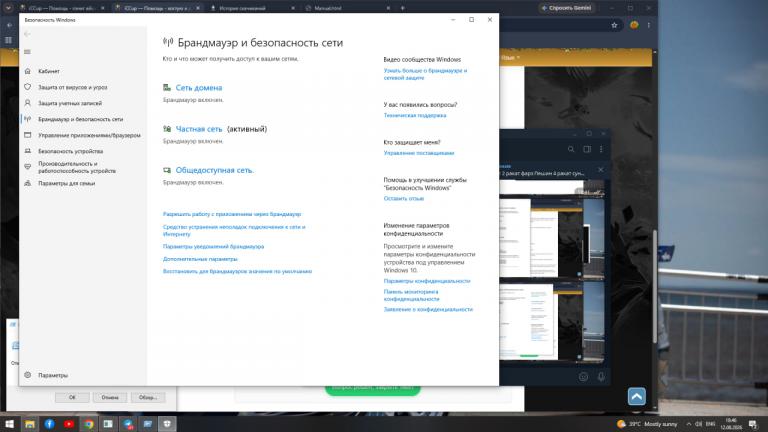
Task: Open Chrome three-dot menu
Action: [x=649, y=25]
